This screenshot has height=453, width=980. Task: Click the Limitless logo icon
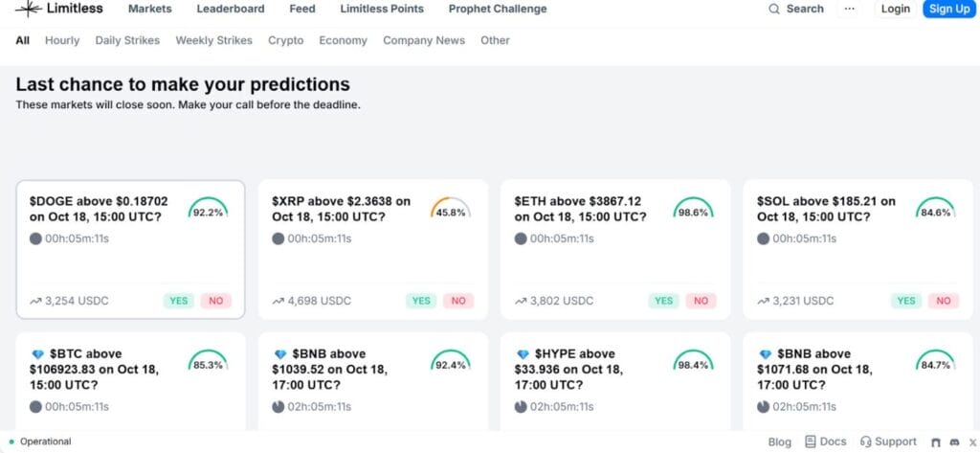(28, 9)
